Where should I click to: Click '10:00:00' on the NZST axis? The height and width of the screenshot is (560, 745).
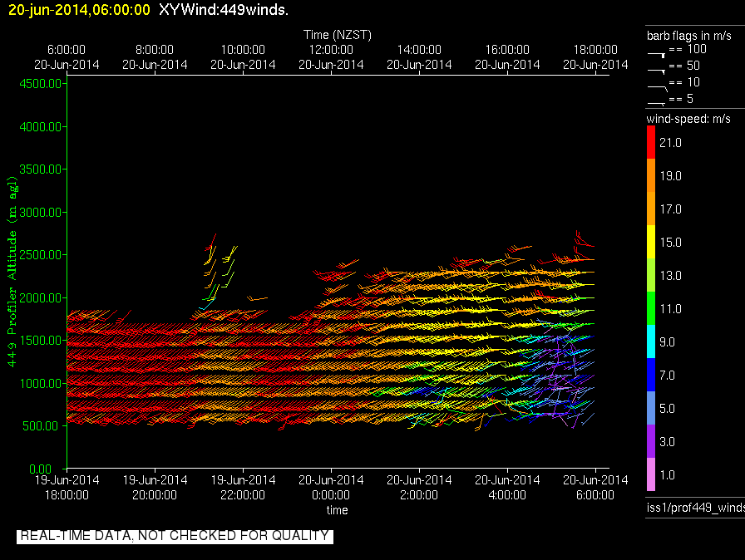[x=243, y=50]
